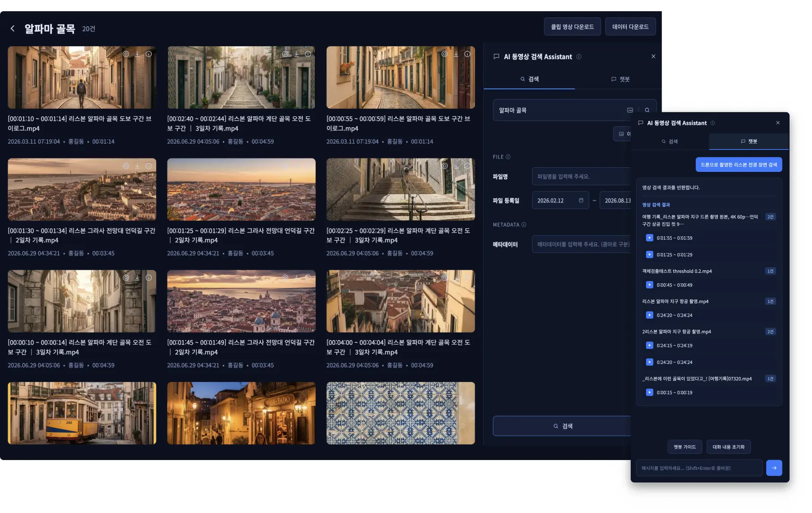Play the 0:01:25 ~ 0:01:29 clip result
Image resolution: width=812 pixels, height=513 pixels.
(649, 254)
